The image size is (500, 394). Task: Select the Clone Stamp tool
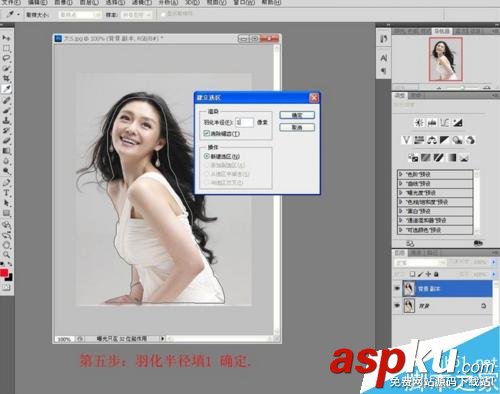pos(6,120)
